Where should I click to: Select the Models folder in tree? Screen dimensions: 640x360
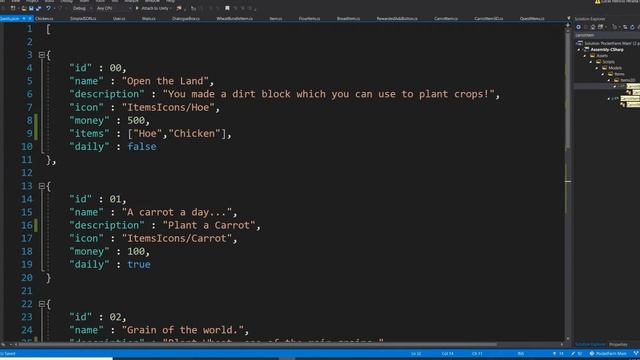[x=615, y=68]
